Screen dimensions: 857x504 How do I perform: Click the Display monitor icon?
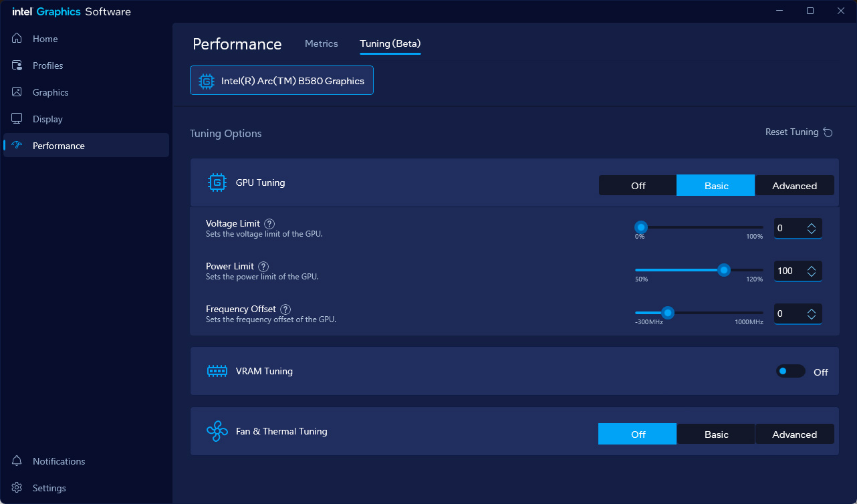click(x=17, y=119)
